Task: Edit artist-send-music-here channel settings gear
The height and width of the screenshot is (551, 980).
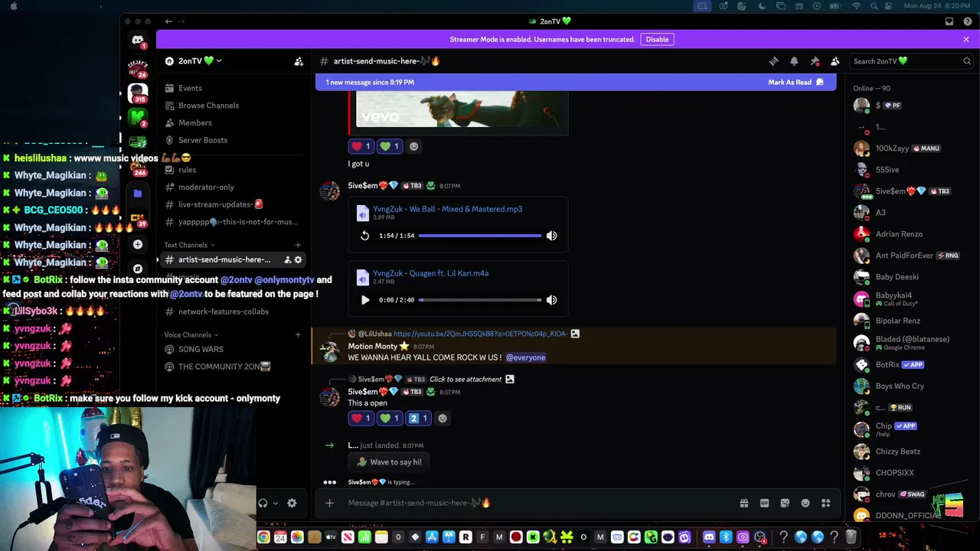Action: point(298,260)
